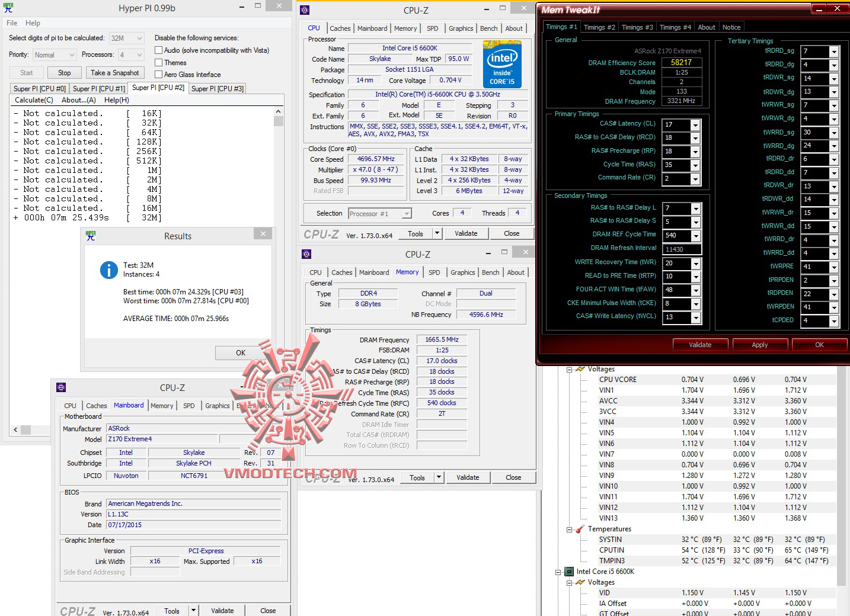
Task: Open the Command Rate (CR) dropdown
Action: pyautogui.click(x=696, y=179)
